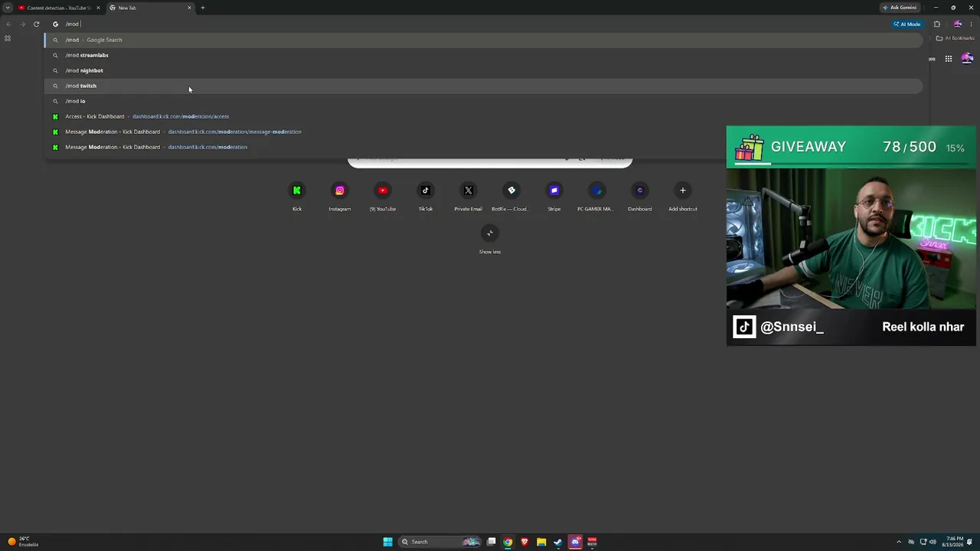The width and height of the screenshot is (980, 551).
Task: Open Task View in the taskbar
Action: (492, 542)
